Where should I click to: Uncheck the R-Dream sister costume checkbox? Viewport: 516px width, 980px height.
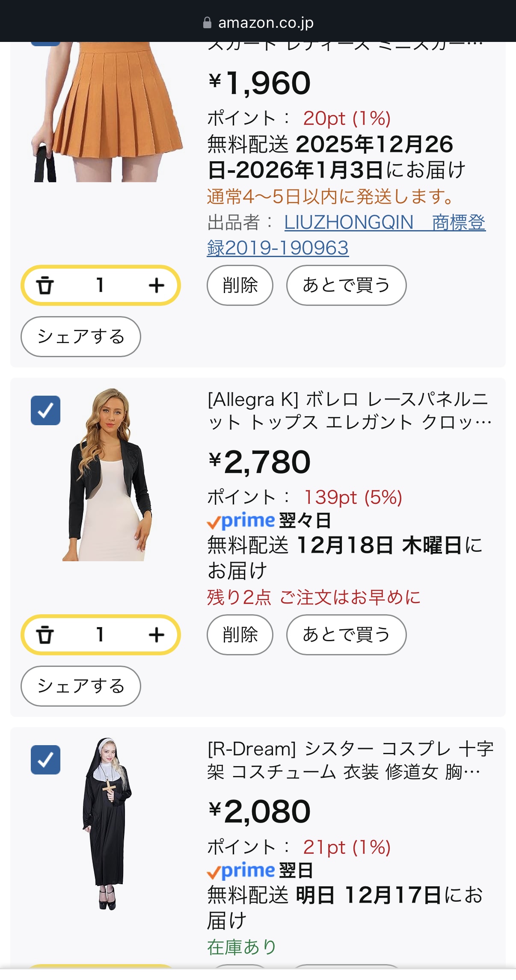coord(45,760)
